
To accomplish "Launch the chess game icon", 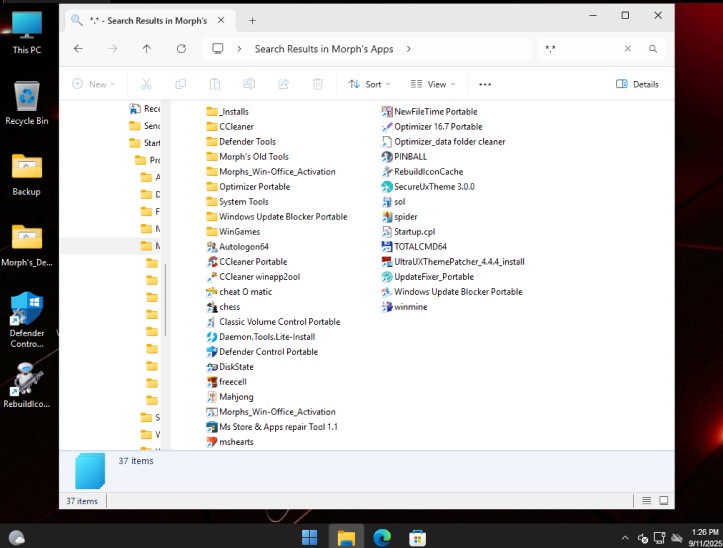I will tap(212, 307).
